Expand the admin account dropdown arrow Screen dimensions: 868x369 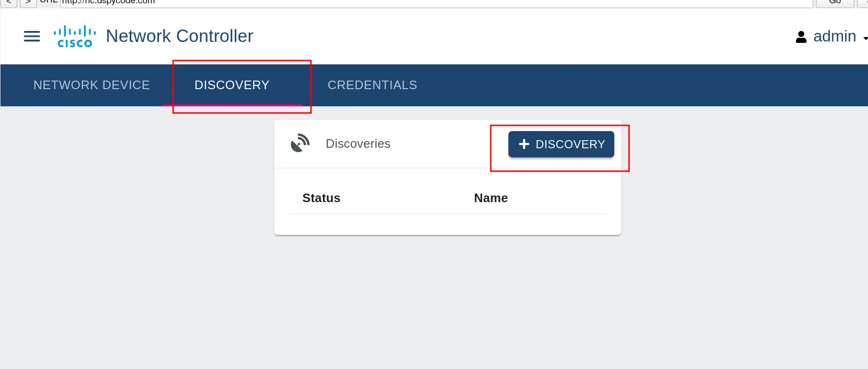(865, 38)
